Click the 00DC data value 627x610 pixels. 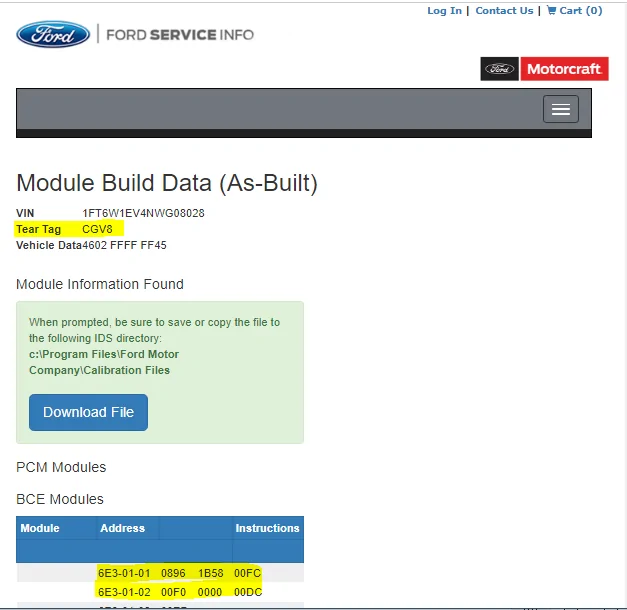click(x=246, y=591)
